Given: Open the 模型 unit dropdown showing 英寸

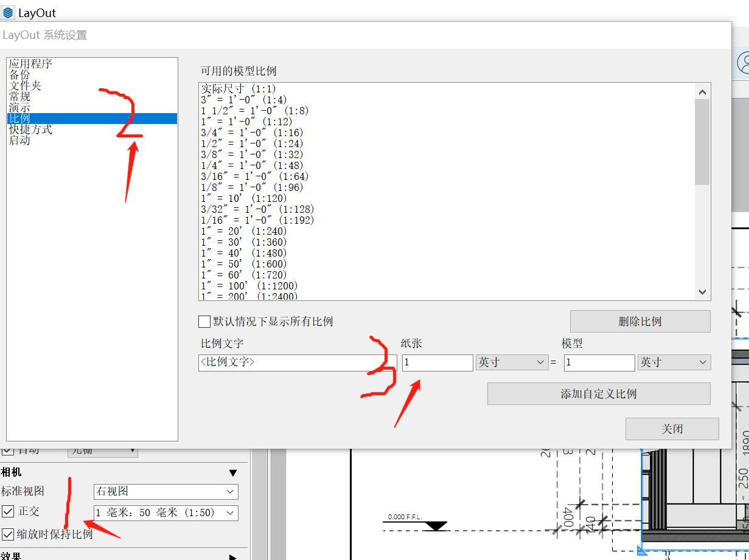Looking at the screenshot, I should tap(674, 362).
